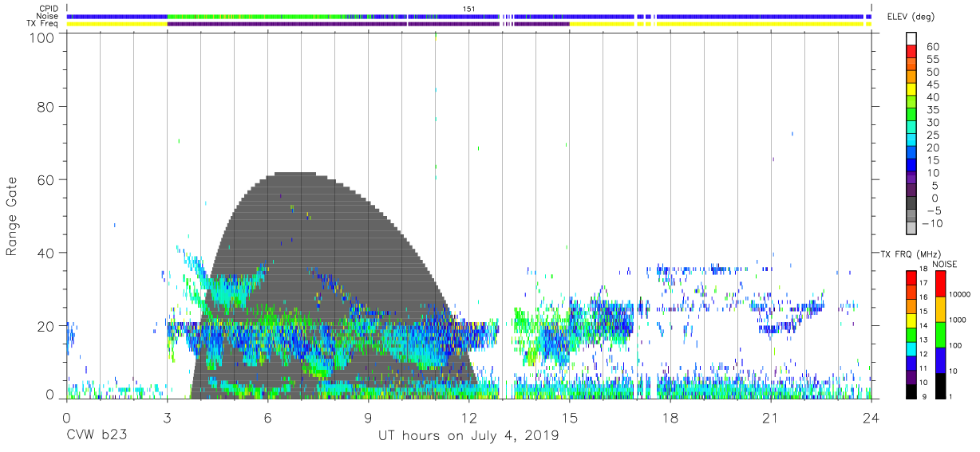Click the TX Freq row label at top left

[x=44, y=24]
